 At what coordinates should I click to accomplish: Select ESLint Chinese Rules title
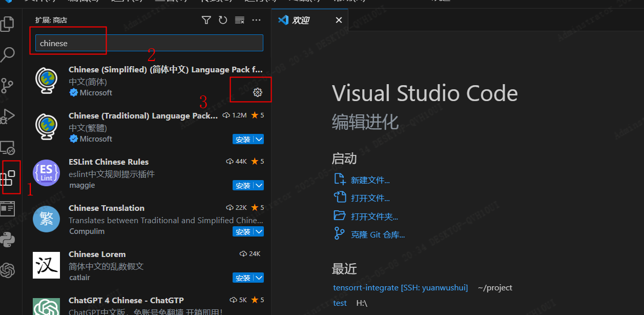[x=109, y=162]
